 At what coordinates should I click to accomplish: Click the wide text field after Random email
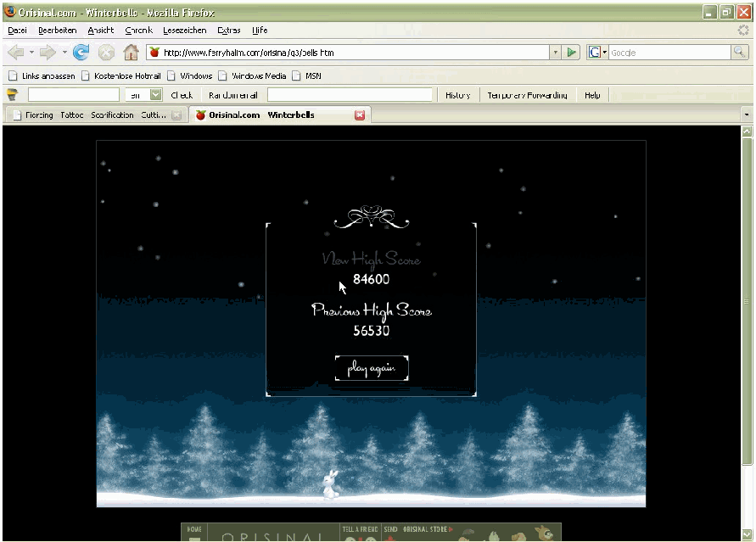(x=350, y=95)
